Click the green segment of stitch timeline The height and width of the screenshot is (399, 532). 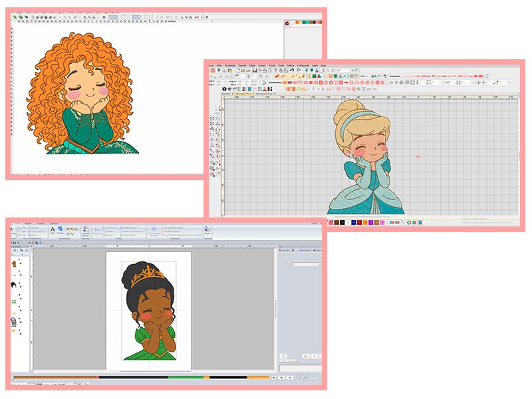pyautogui.click(x=186, y=377)
